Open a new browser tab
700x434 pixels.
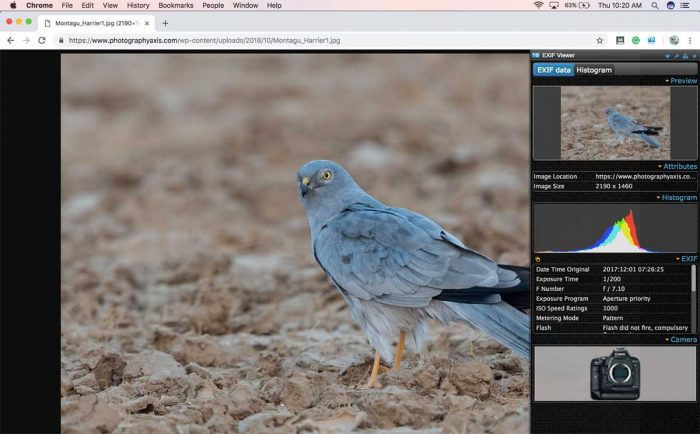pyautogui.click(x=165, y=23)
